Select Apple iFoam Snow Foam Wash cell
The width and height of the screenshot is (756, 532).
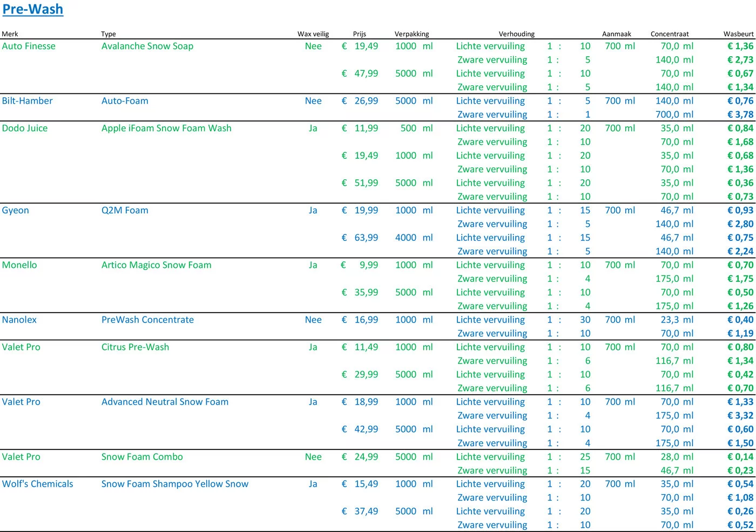pos(166,128)
